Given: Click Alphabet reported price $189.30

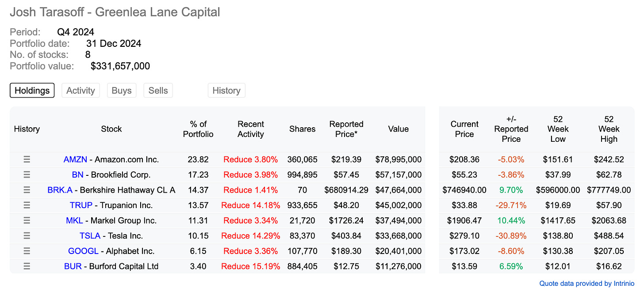Looking at the screenshot, I should tap(346, 251).
